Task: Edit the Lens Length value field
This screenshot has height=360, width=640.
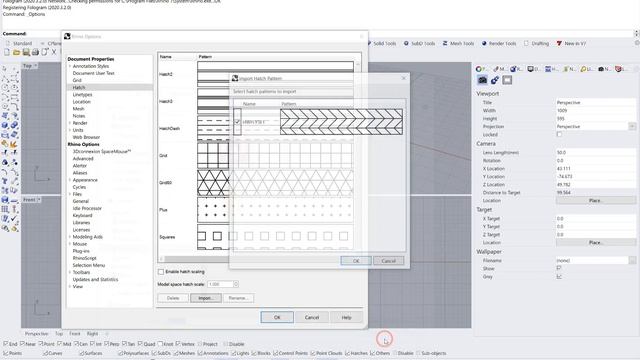Action: coord(596,152)
